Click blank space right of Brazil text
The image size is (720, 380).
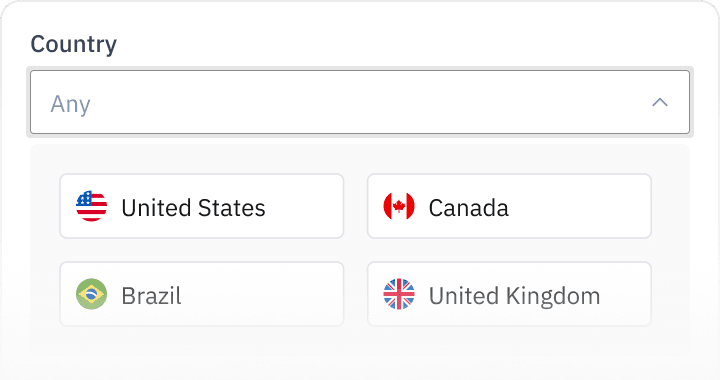coord(262,294)
